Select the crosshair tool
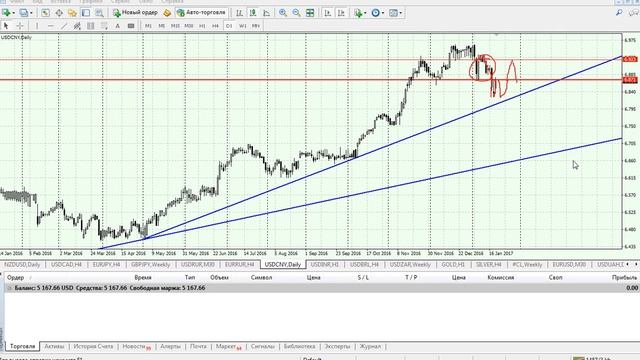 click(20, 26)
